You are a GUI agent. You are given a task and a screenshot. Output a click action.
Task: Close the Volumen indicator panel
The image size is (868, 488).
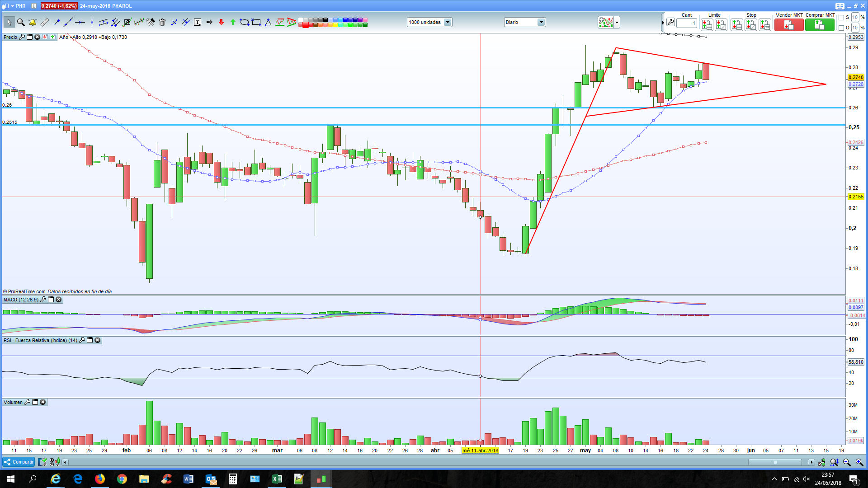43,402
